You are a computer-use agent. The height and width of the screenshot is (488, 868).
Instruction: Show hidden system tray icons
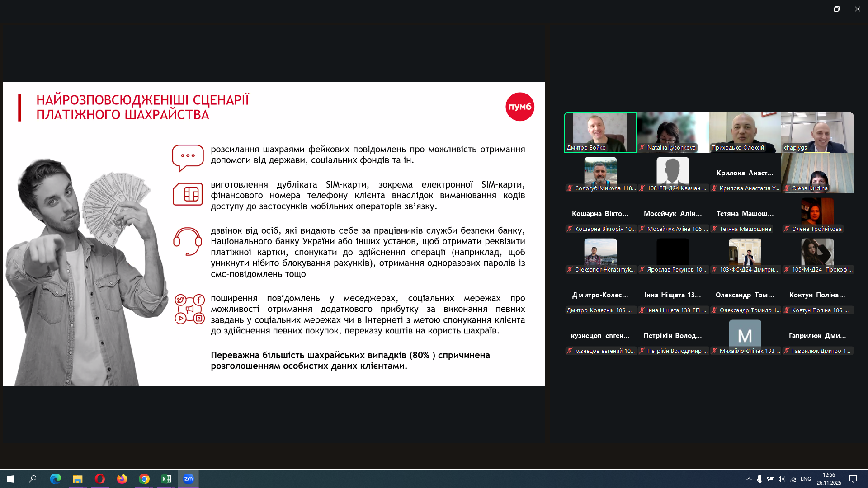point(749,479)
